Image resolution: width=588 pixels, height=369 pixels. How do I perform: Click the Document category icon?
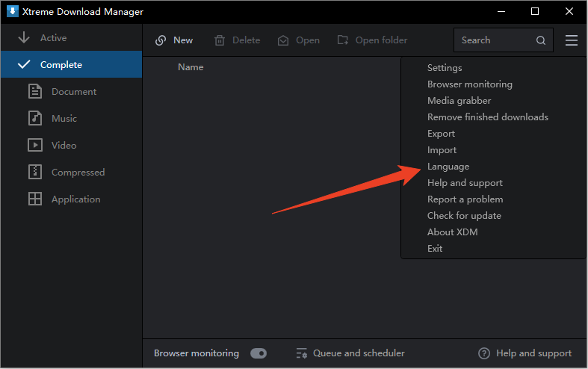35,91
